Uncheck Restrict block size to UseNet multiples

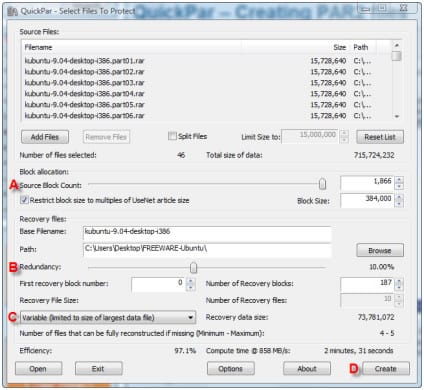[x=24, y=200]
